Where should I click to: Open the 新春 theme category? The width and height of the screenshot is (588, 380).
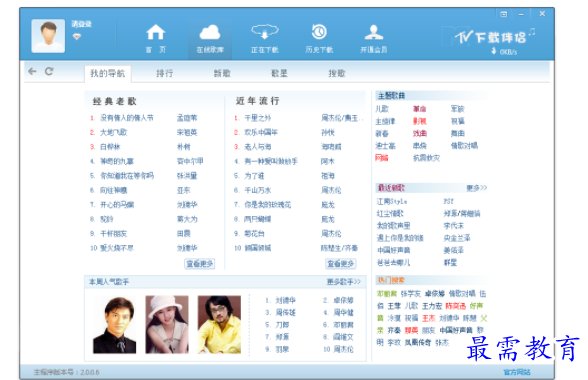pos(382,133)
